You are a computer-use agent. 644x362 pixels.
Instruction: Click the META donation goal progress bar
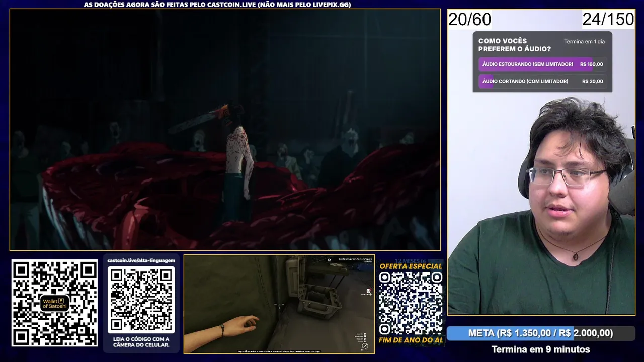point(541,333)
